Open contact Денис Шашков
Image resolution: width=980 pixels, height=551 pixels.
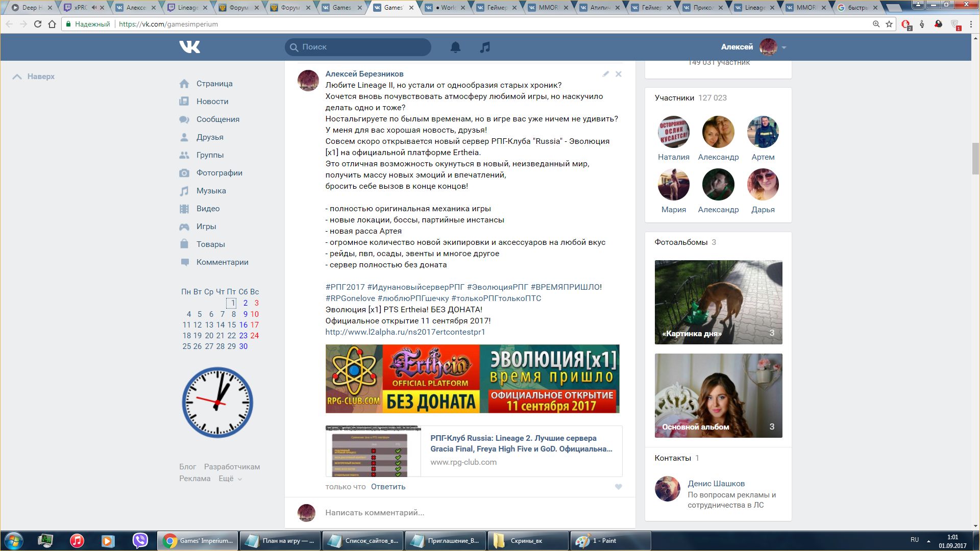coord(716,484)
